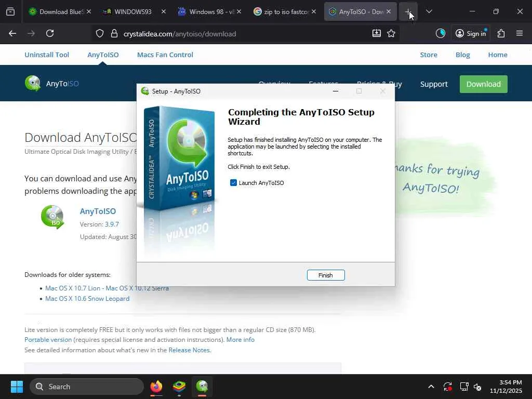Close the Windows 98 tab

(x=239, y=11)
